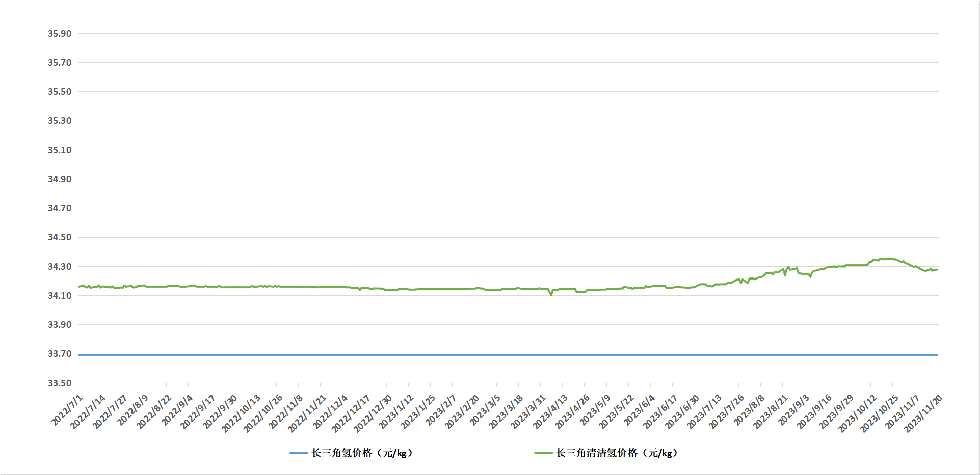Image resolution: width=980 pixels, height=475 pixels.
Task: Click the 35.70 y-axis label
Action: [x=60, y=63]
